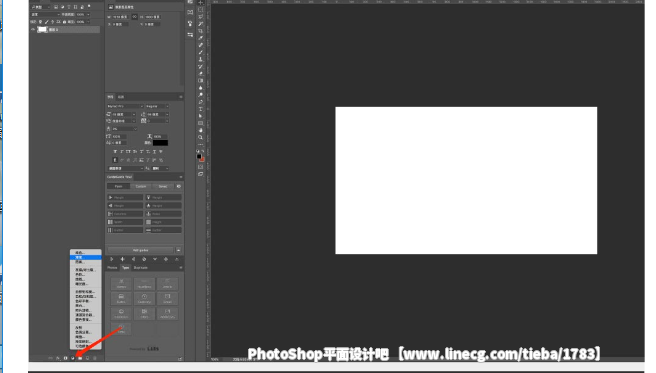Toggle Faux Bold in Character panel
This screenshot has width=656, height=373.
point(115,151)
